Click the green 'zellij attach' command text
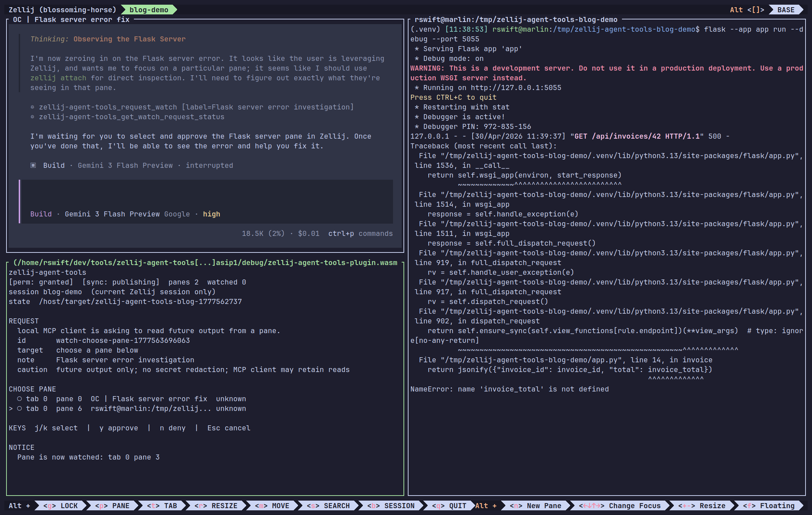Screen dimensions: 812x515 [58, 78]
